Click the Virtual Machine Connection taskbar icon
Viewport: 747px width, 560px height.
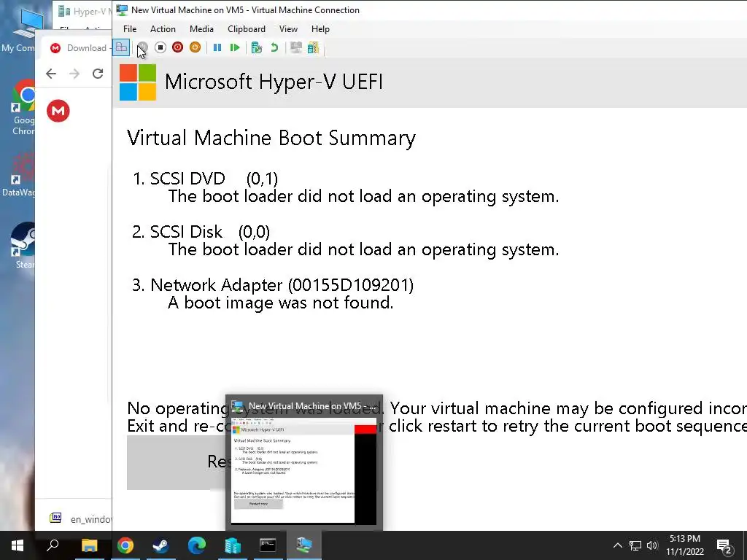304,545
